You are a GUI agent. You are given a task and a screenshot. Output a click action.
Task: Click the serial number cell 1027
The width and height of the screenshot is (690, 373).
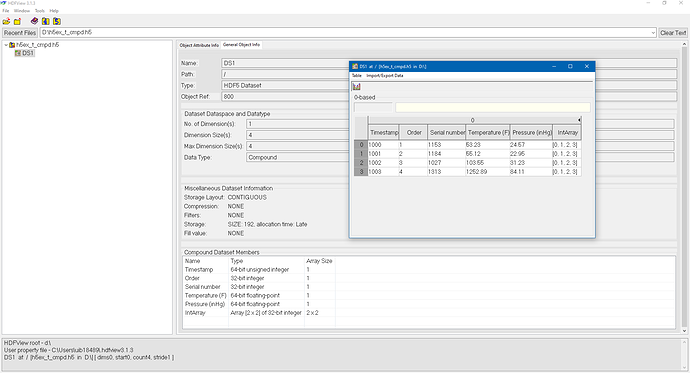coord(446,163)
